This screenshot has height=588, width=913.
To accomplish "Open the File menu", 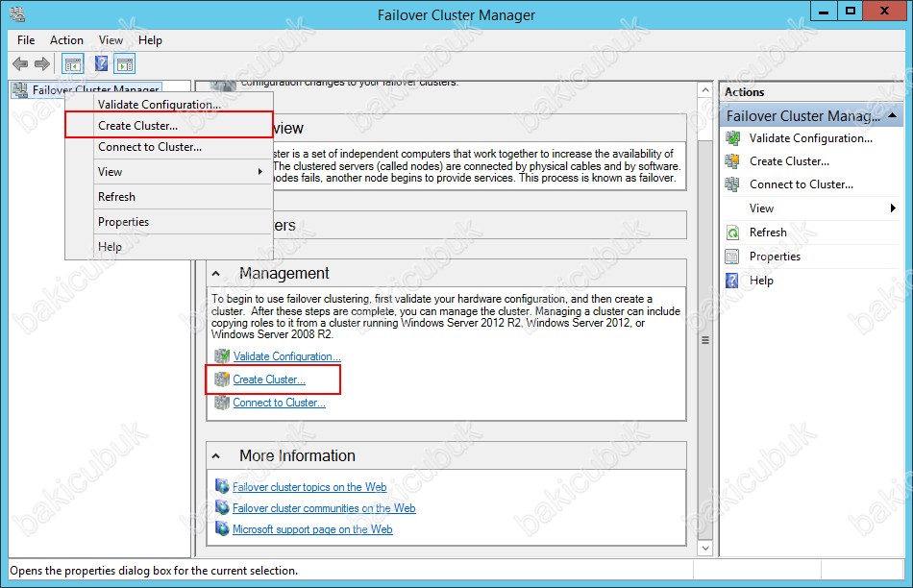I will 26,40.
